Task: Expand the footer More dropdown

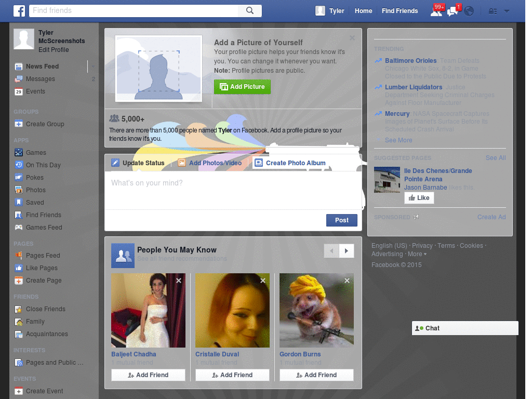Action: (417, 254)
